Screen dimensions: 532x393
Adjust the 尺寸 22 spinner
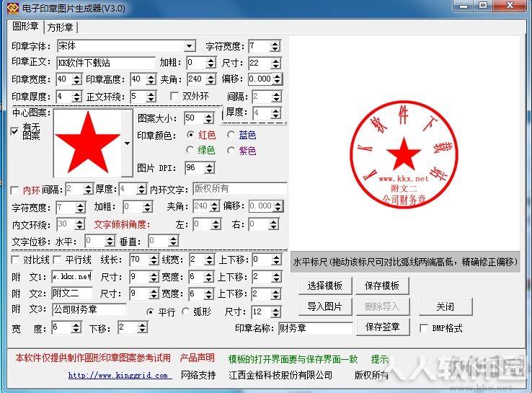tap(276, 63)
